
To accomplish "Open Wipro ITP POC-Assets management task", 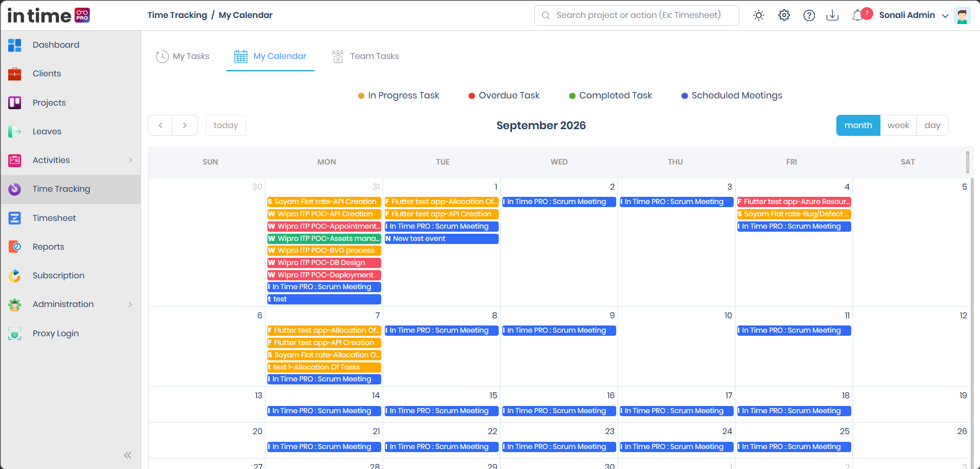I will tap(324, 239).
